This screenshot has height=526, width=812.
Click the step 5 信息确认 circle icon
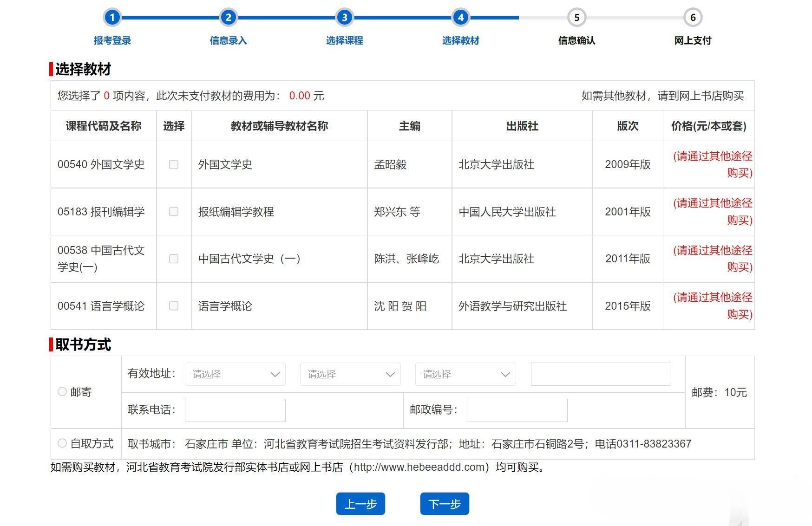coord(576,17)
